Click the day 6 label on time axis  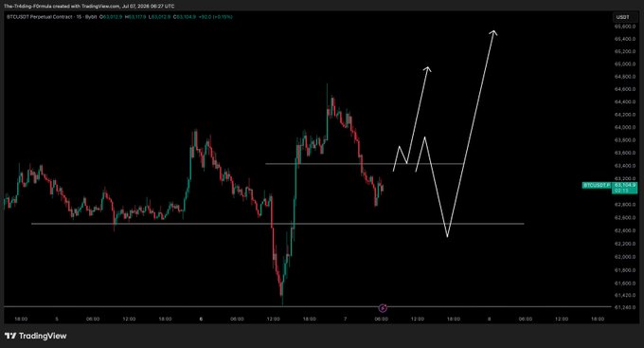[201, 320]
